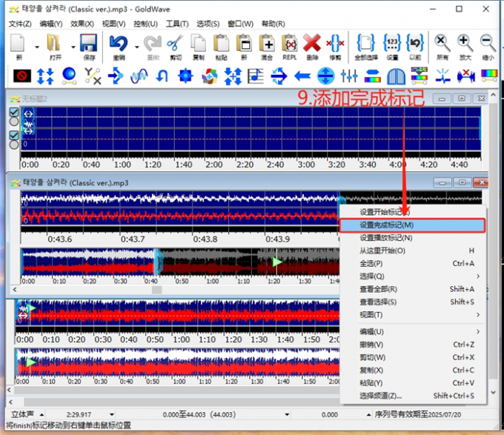Click the Select All braces icon
504x435 pixels.
coord(366,43)
